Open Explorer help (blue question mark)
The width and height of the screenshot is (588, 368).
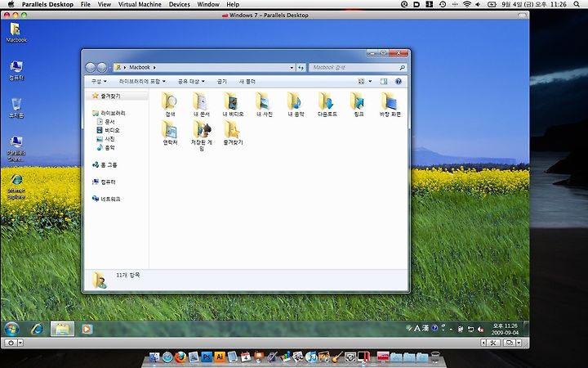(399, 81)
